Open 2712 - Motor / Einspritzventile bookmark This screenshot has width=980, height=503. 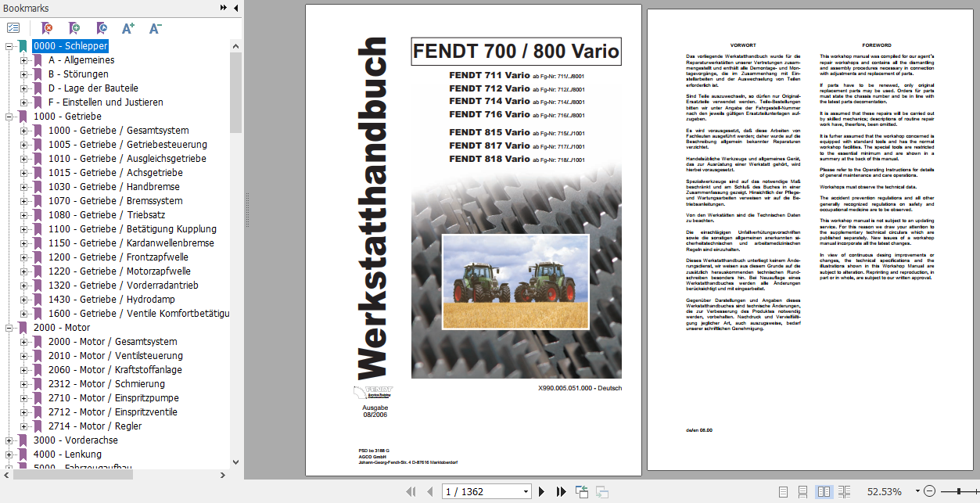coord(112,412)
